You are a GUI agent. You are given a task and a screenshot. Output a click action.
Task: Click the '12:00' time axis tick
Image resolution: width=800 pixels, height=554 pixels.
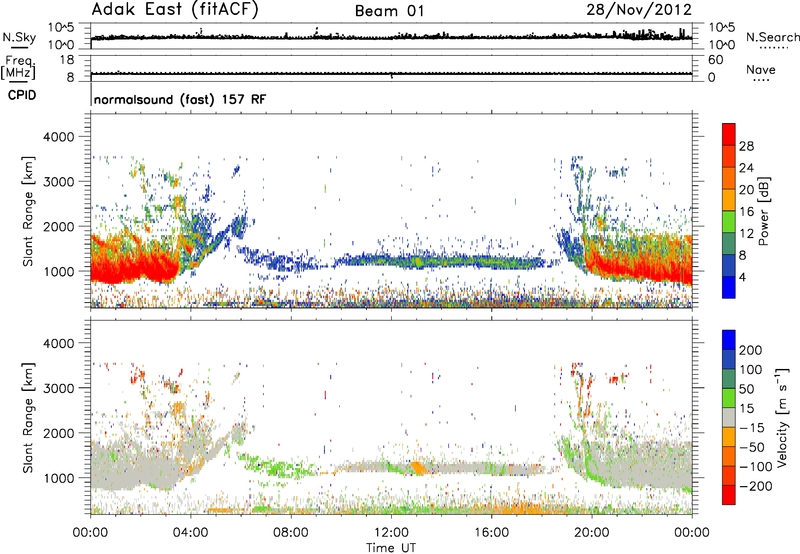click(391, 533)
